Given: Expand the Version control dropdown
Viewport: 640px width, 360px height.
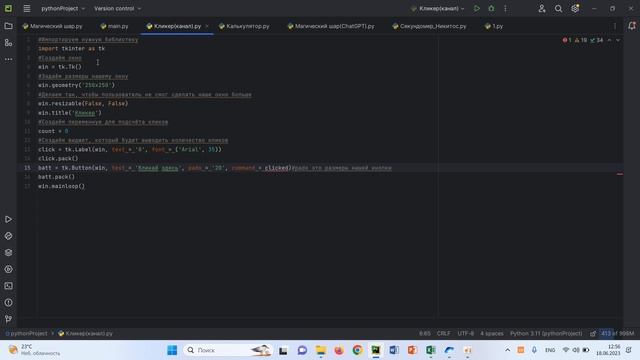Looking at the screenshot, I should 118,9.
